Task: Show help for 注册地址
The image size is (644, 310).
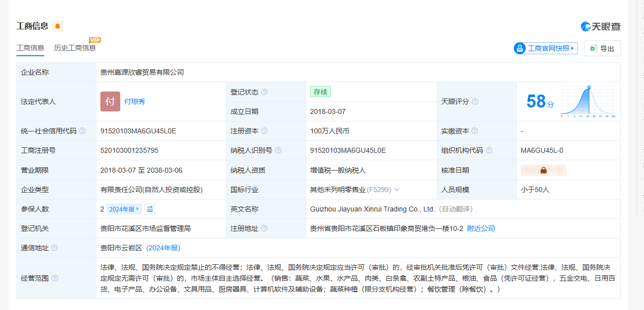Action: (264, 228)
